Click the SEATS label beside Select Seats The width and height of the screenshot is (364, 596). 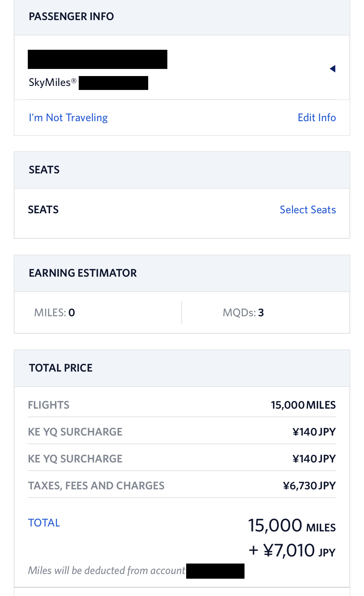(44, 210)
